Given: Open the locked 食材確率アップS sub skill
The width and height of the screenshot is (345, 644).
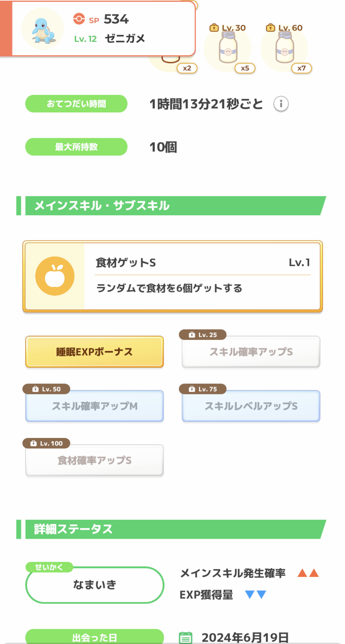Looking at the screenshot, I should tap(94, 460).
